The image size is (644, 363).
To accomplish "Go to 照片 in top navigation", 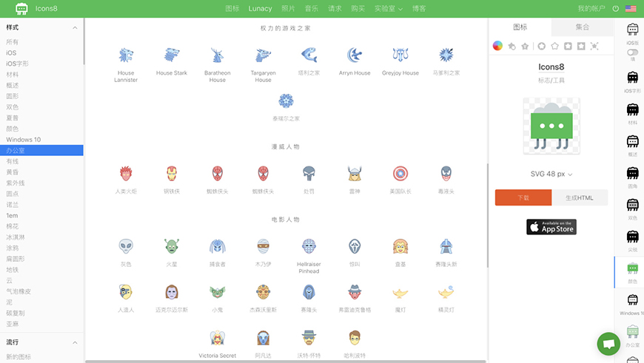I will point(288,9).
